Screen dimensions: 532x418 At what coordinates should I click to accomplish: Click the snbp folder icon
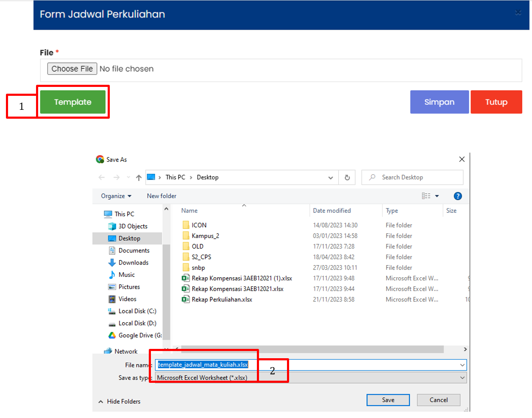(186, 268)
